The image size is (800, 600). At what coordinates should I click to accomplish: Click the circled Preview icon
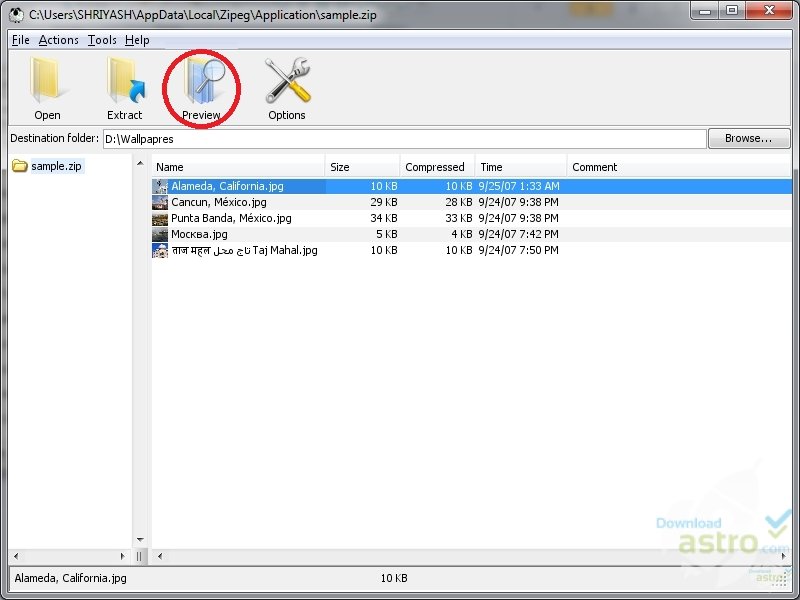coord(201,85)
